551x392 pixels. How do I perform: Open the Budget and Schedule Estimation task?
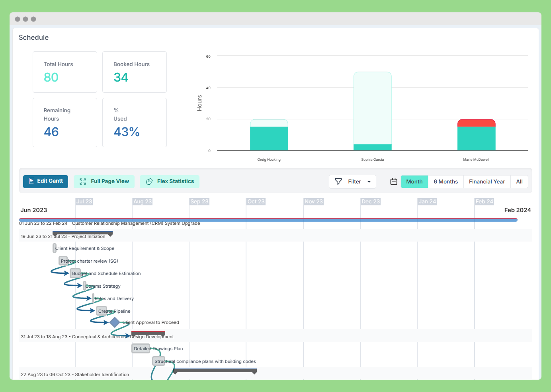(x=76, y=273)
